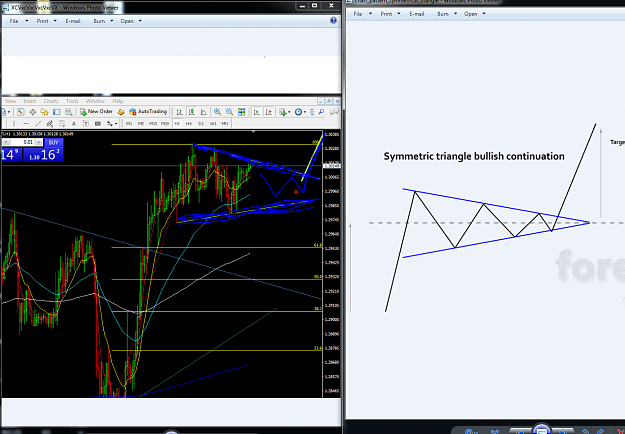Open the templates icon in chart toolbar

click(x=312, y=112)
